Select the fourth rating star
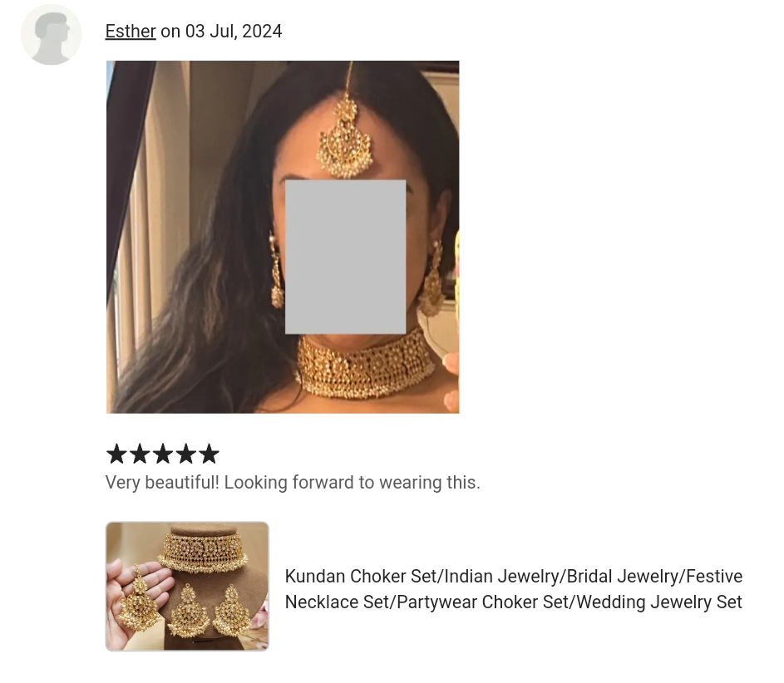The height and width of the screenshot is (683, 784). click(x=185, y=454)
